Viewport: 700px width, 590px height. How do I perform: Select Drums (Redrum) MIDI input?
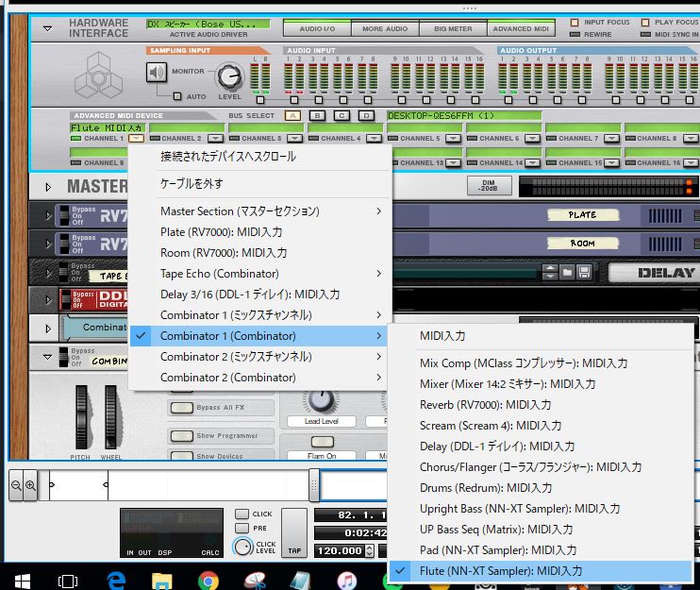[x=541, y=488]
